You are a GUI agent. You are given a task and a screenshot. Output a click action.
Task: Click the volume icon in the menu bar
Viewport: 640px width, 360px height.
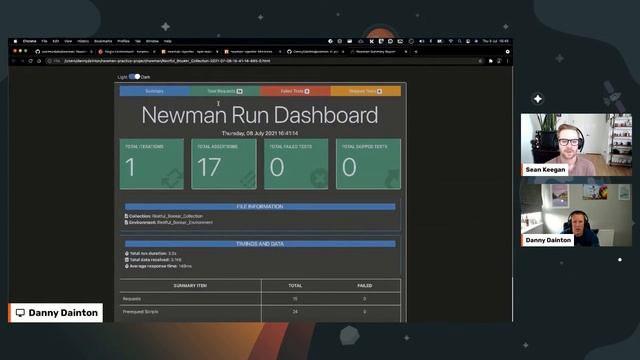point(422,41)
